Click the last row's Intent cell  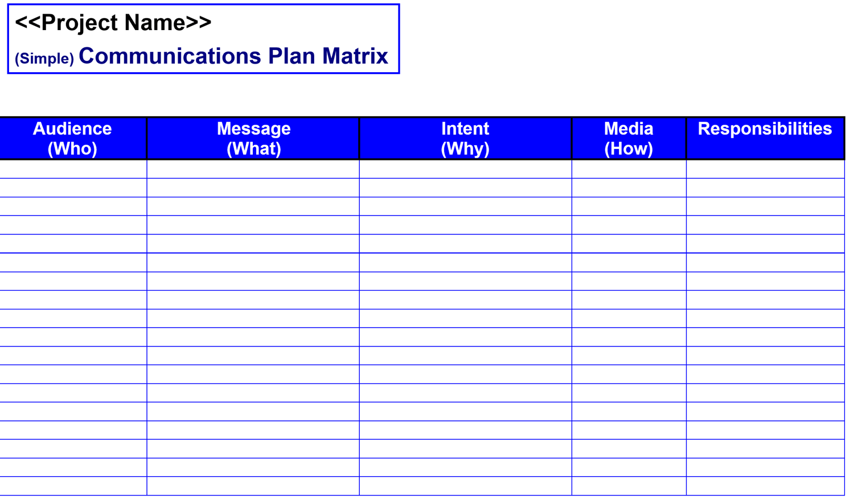coord(465,486)
